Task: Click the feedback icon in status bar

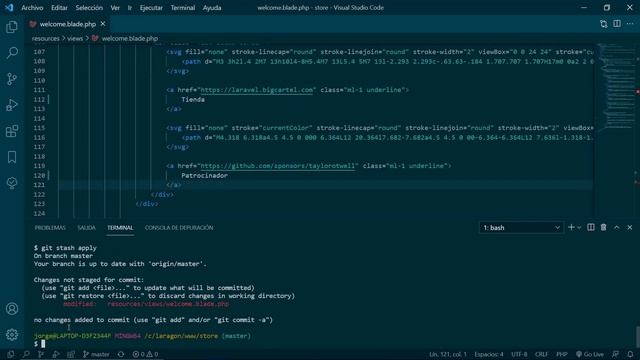Action: tap(616, 354)
